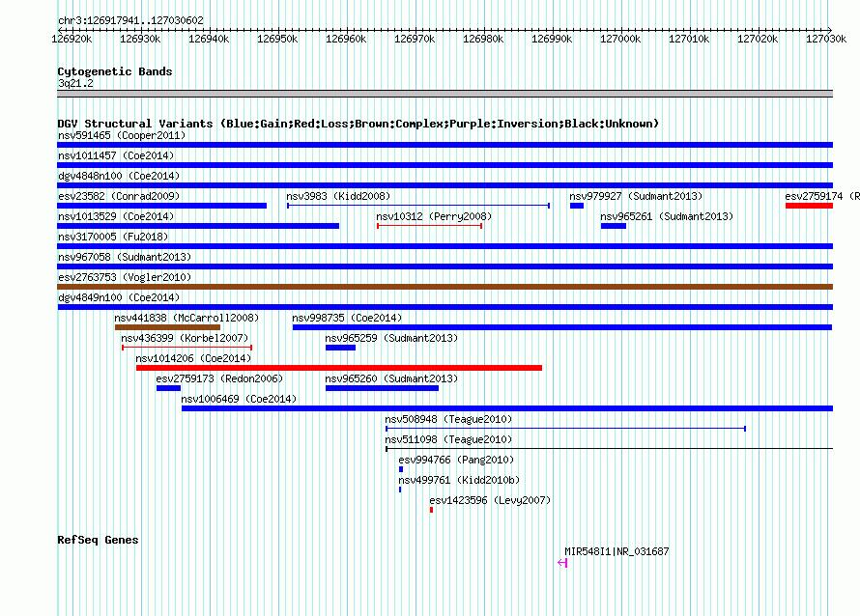Click the blue esv2759173 gain bar

click(168, 388)
